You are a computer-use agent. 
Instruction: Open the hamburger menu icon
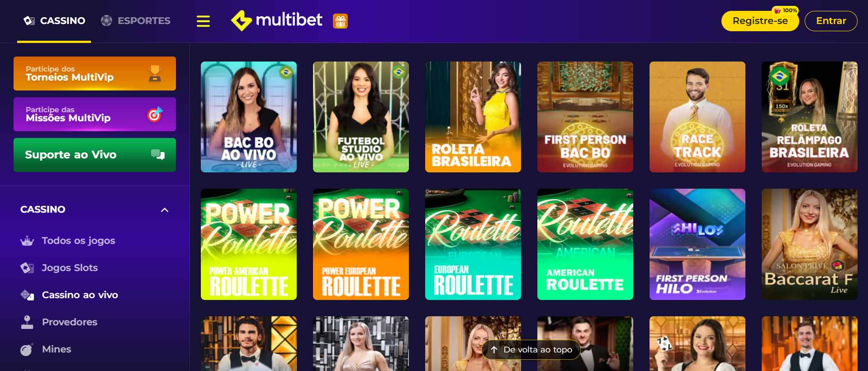(203, 21)
